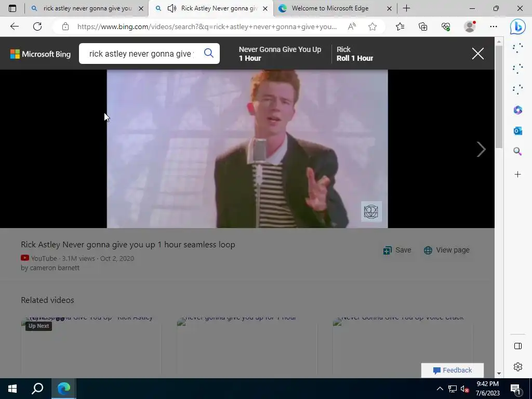The height and width of the screenshot is (399, 532).
Task: Refresh the current page
Action: [37, 26]
